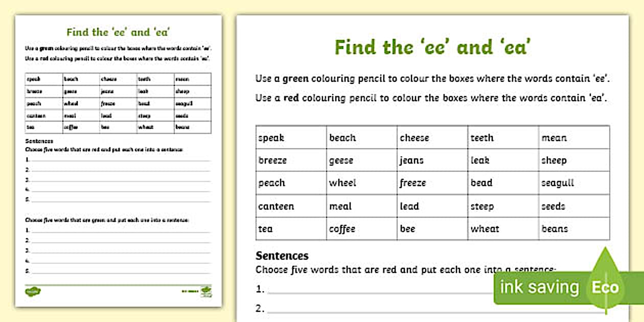Select the 'cheese' box in the large table
644x322 pixels.
(432, 138)
